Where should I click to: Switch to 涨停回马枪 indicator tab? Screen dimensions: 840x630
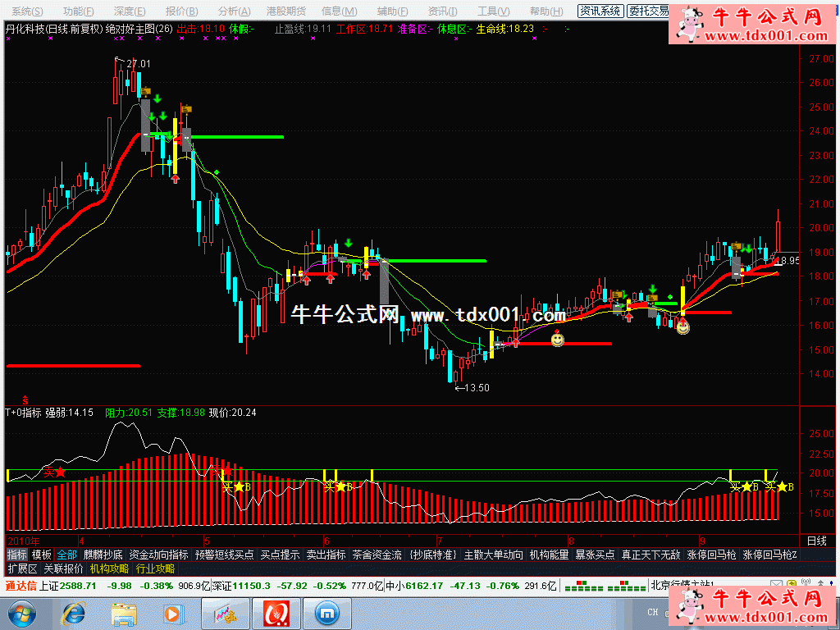click(x=711, y=555)
